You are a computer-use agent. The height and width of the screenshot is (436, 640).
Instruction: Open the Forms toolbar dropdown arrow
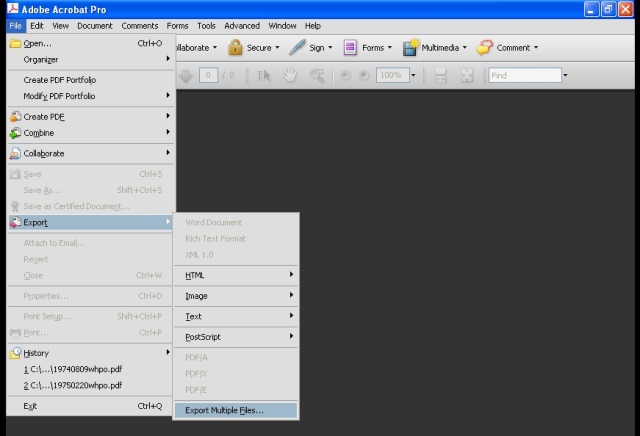[x=389, y=47]
